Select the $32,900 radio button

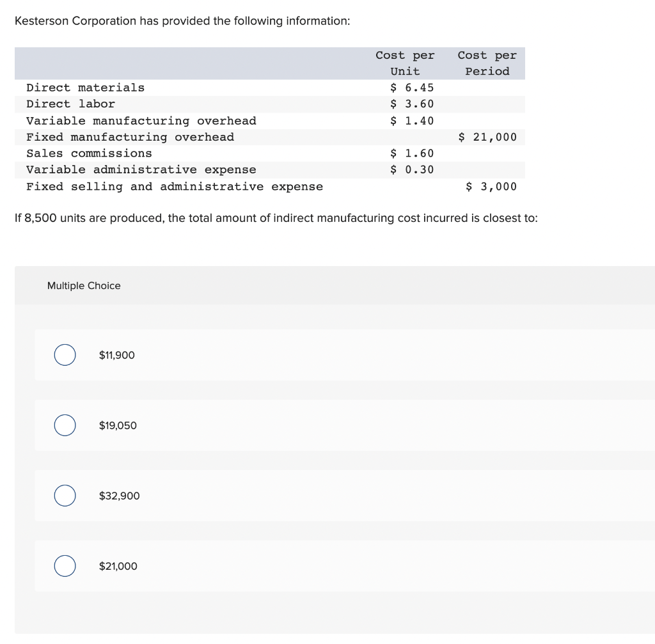click(x=65, y=496)
